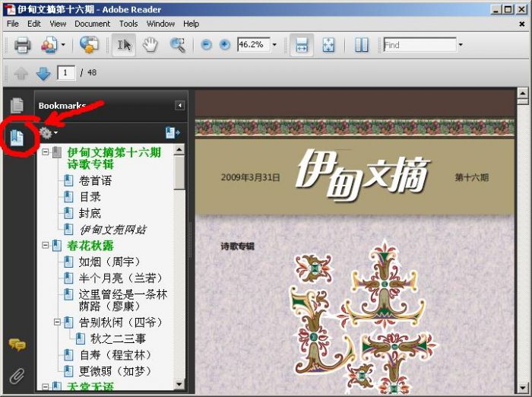Toggle scrolling fit-width page mode
This screenshot has width=532, height=397.
tap(302, 45)
